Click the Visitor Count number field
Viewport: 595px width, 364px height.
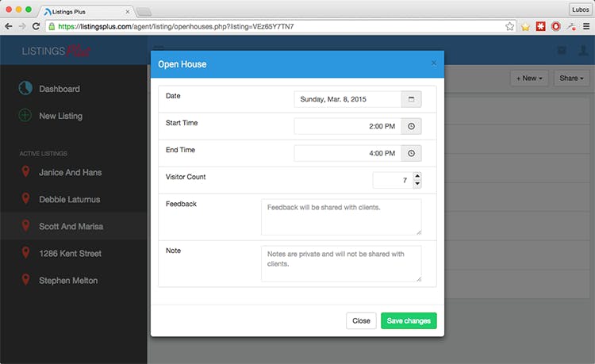[x=393, y=180]
